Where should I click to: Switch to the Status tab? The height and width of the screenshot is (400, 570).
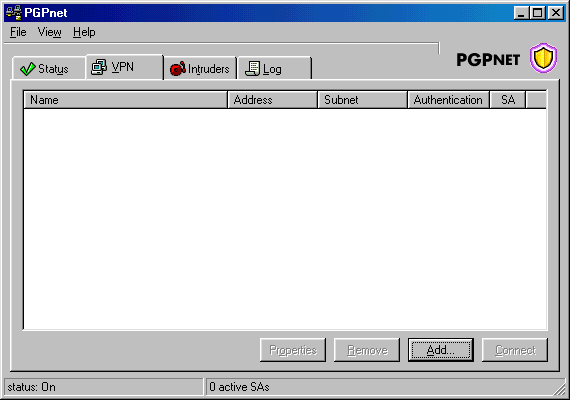point(49,68)
